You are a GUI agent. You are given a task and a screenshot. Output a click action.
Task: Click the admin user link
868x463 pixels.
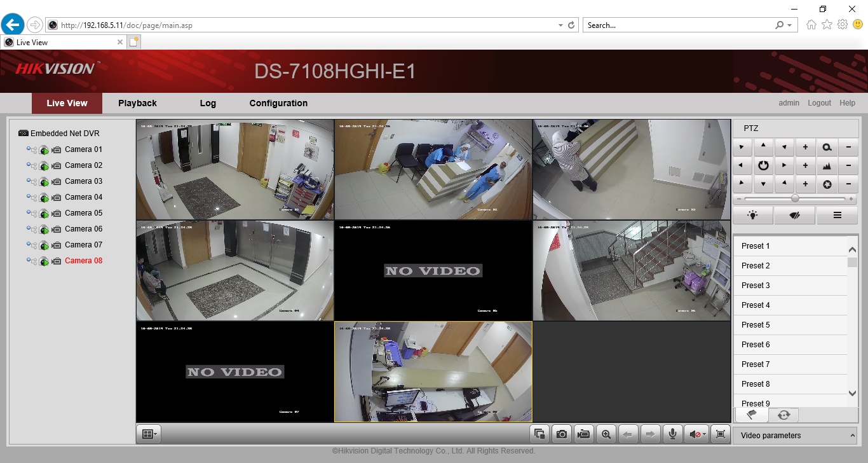789,103
